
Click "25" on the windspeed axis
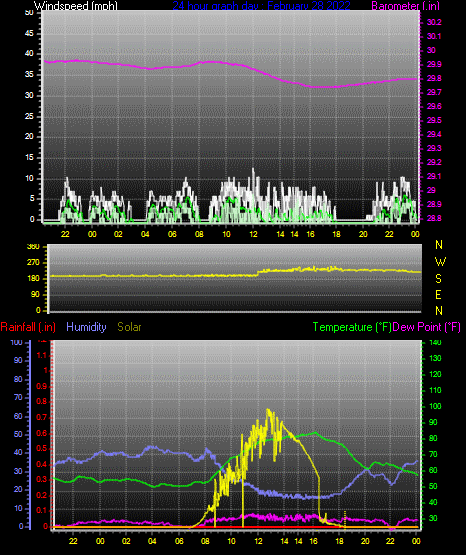pyautogui.click(x=29, y=116)
